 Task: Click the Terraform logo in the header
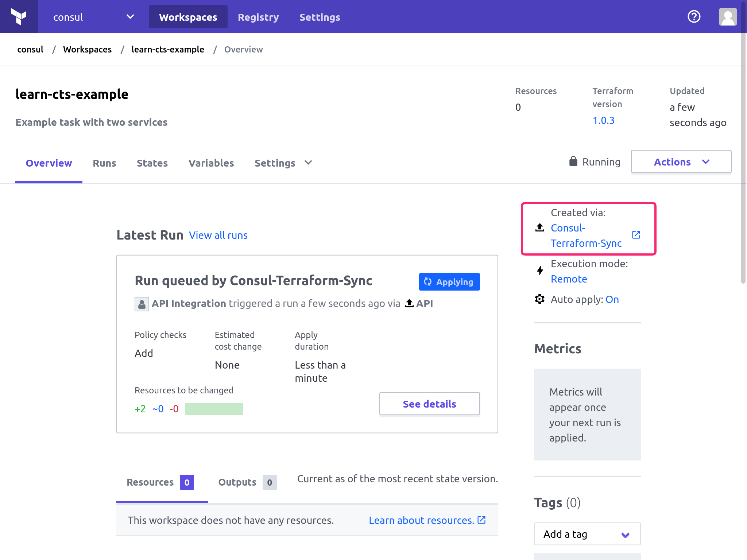tap(19, 17)
